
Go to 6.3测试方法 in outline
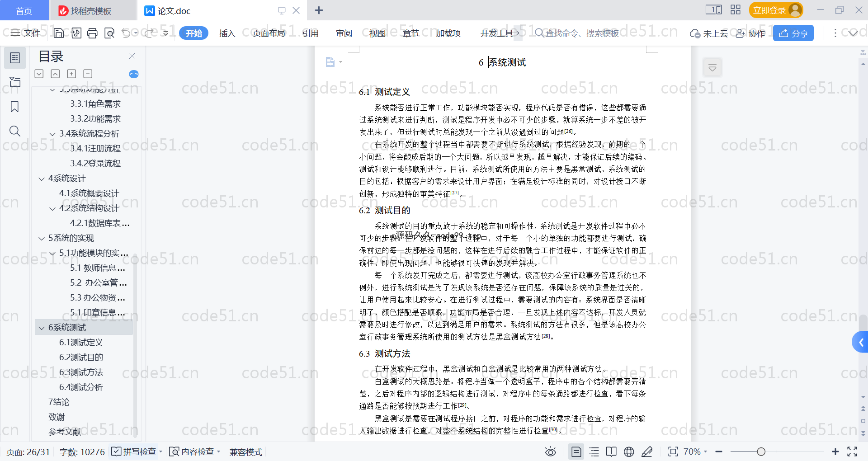coord(81,372)
